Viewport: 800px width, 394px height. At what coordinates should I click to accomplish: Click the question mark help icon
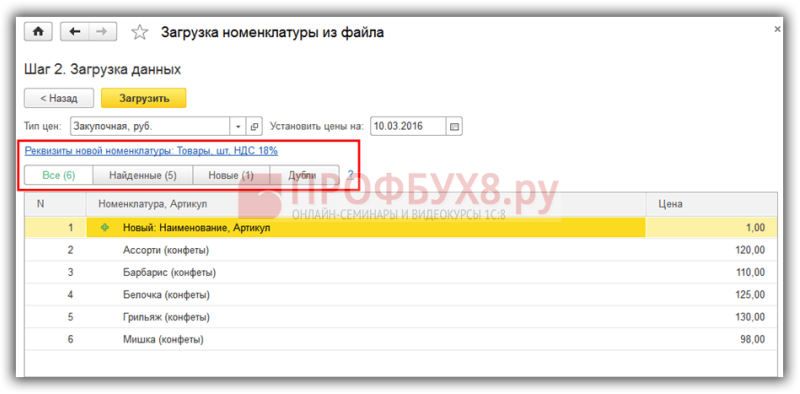tap(351, 175)
